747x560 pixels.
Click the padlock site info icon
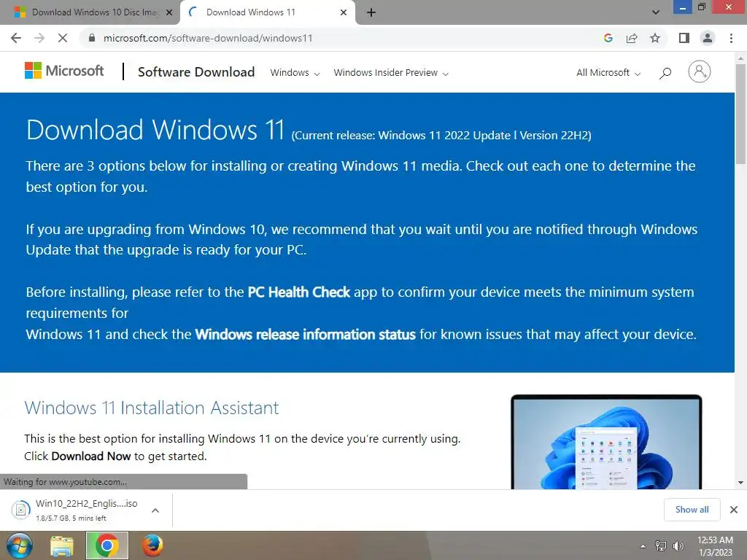click(92, 38)
